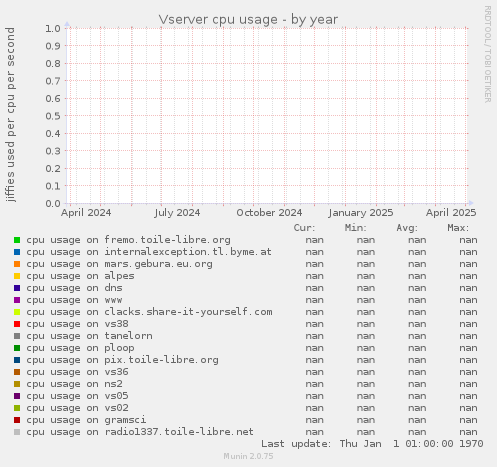
Task: Click the gray swatch for tanelorn
Action: 17,336
